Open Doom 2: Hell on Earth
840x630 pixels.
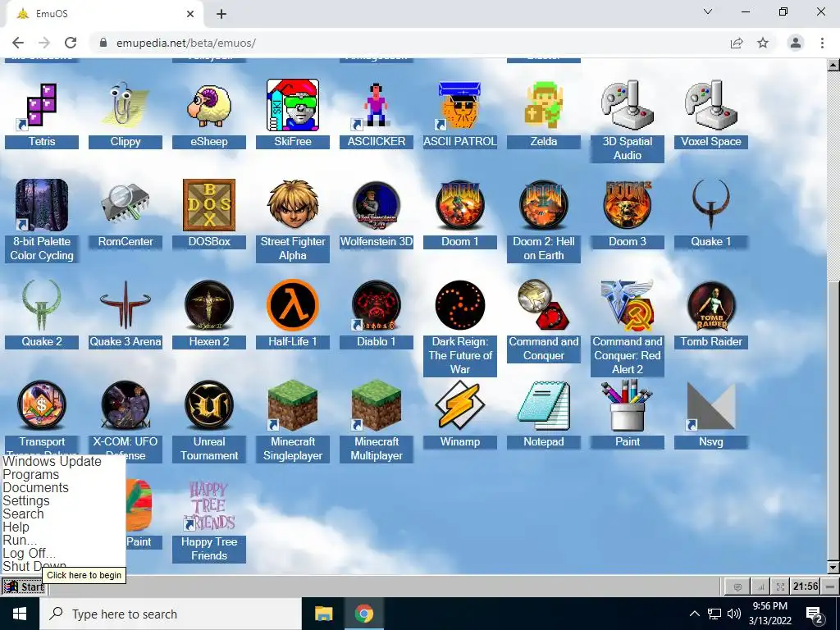point(543,205)
